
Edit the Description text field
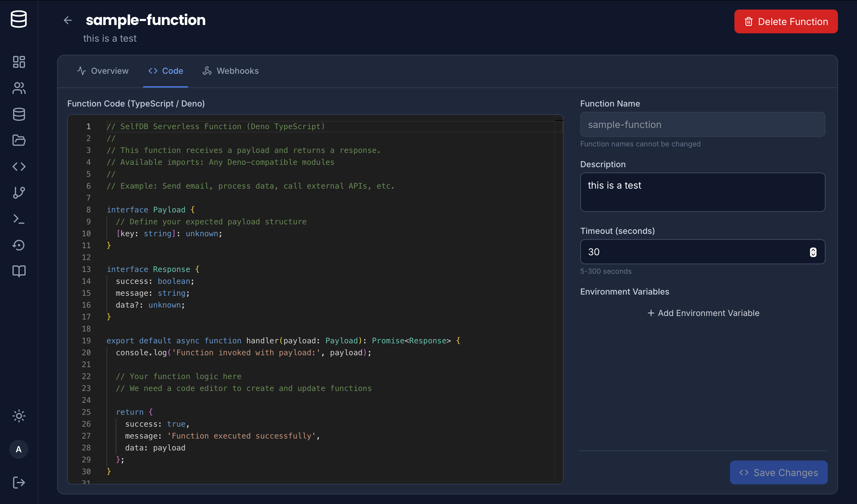click(702, 192)
